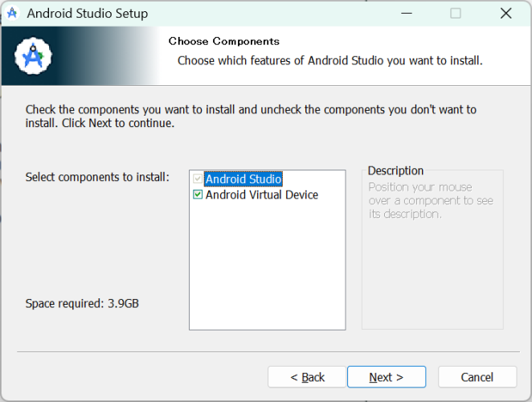Select the Android Virtual Device list label
The height and width of the screenshot is (402, 532).
[262, 195]
